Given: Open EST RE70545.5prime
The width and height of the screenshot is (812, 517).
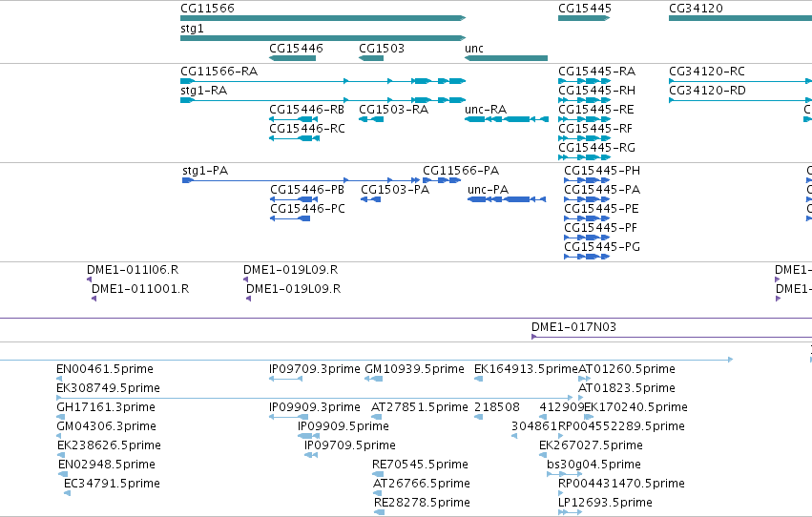Looking at the screenshot, I should (x=378, y=474).
